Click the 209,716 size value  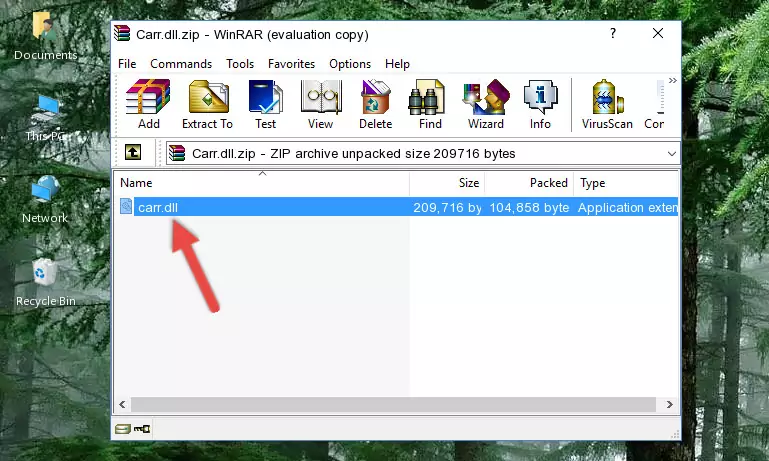tap(447, 207)
